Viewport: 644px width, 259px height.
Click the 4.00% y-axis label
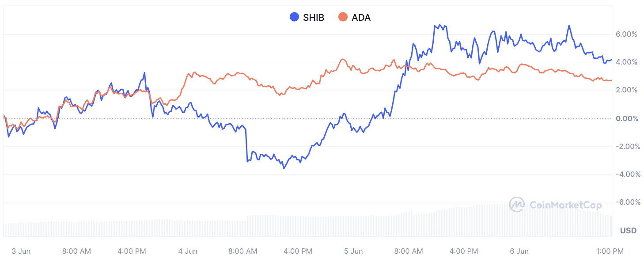click(626, 62)
